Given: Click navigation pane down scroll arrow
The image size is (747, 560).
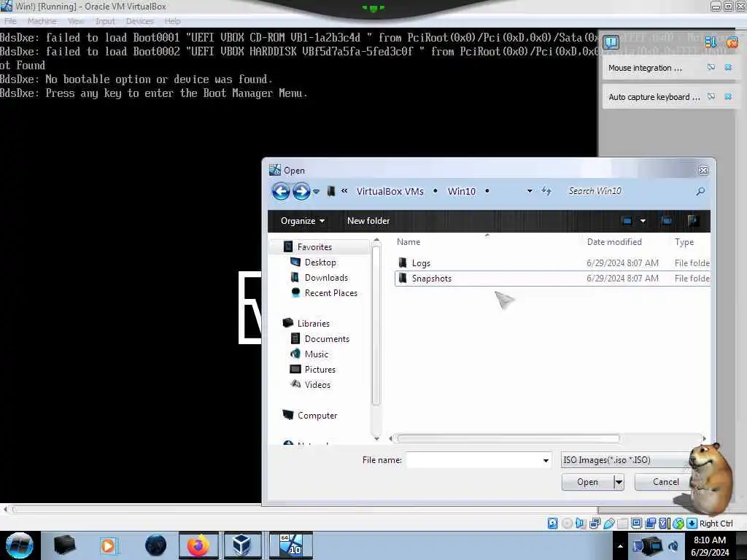Looking at the screenshot, I should [x=377, y=438].
